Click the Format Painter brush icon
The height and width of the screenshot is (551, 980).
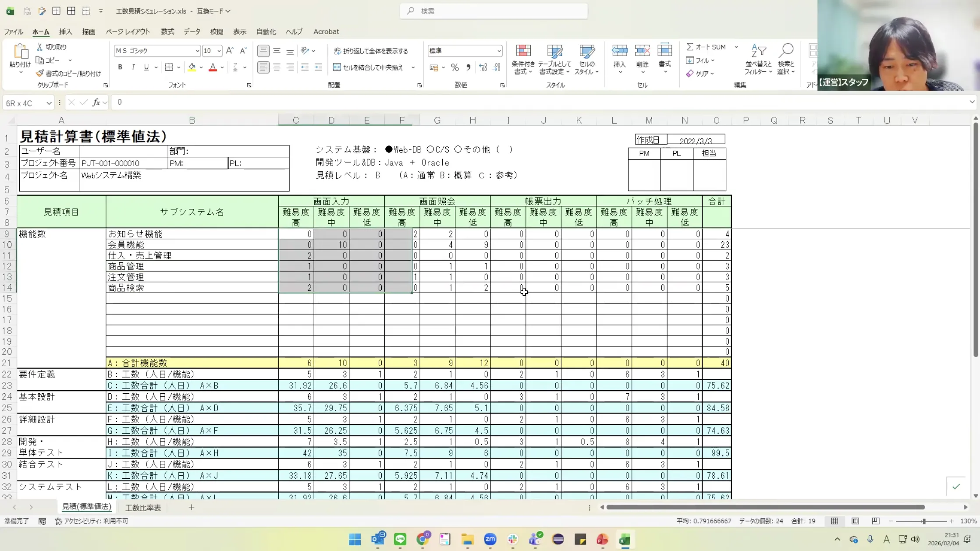[40, 73]
